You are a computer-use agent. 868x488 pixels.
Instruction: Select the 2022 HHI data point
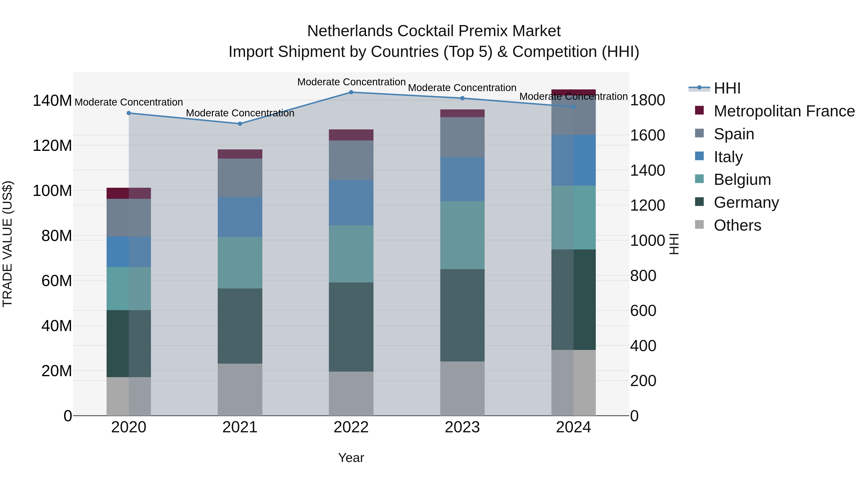[351, 92]
